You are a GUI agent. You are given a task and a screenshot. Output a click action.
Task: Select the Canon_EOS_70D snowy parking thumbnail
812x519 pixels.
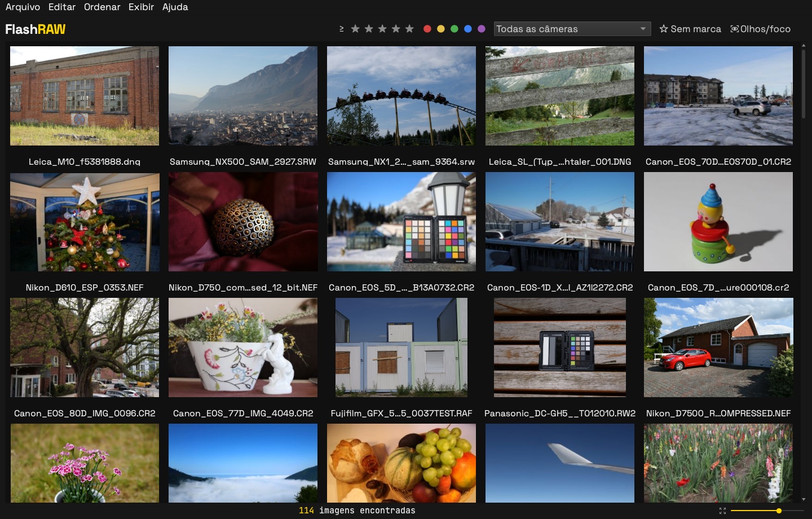(718, 96)
